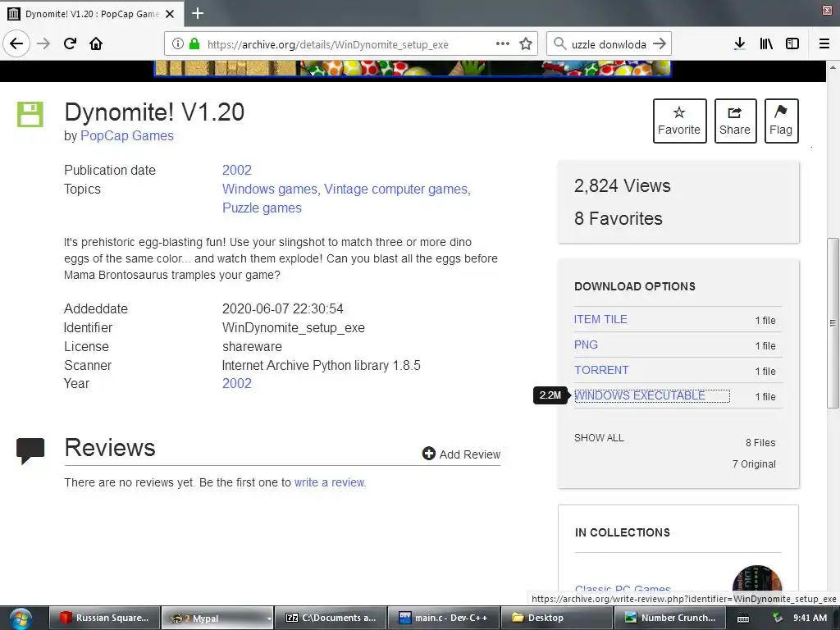Click the search box with 'uzzle donwloda'
Image resolution: width=840 pixels, height=630 pixels.
[x=608, y=44]
